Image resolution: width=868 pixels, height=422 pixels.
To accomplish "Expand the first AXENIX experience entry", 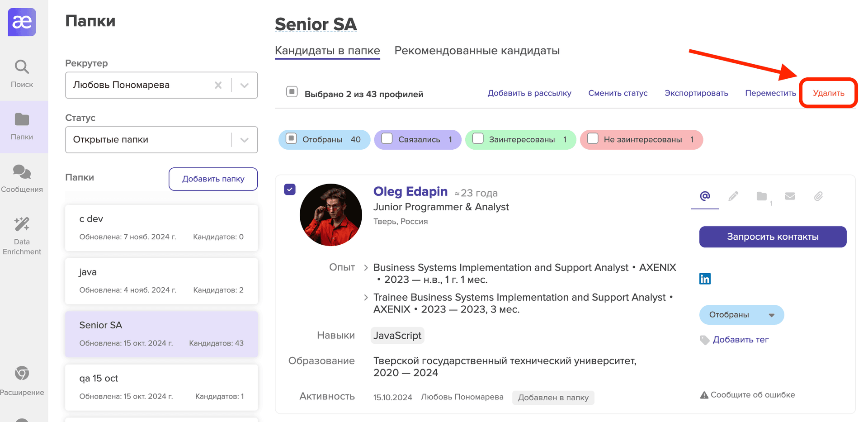I will (366, 268).
